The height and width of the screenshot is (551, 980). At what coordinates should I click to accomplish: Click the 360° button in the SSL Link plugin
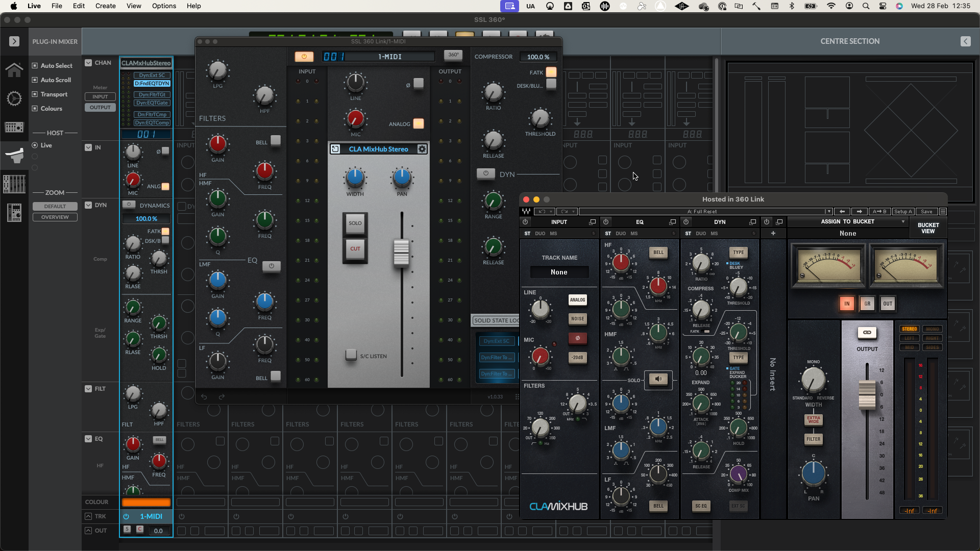(453, 55)
